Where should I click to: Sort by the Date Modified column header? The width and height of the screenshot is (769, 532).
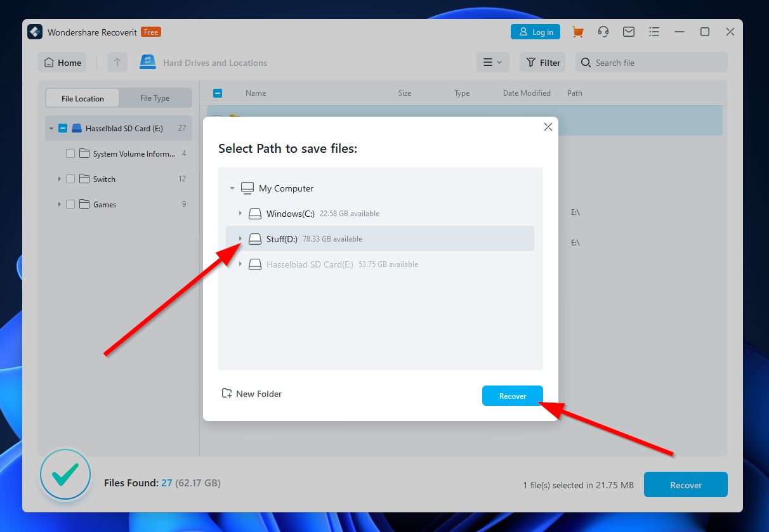(x=527, y=93)
